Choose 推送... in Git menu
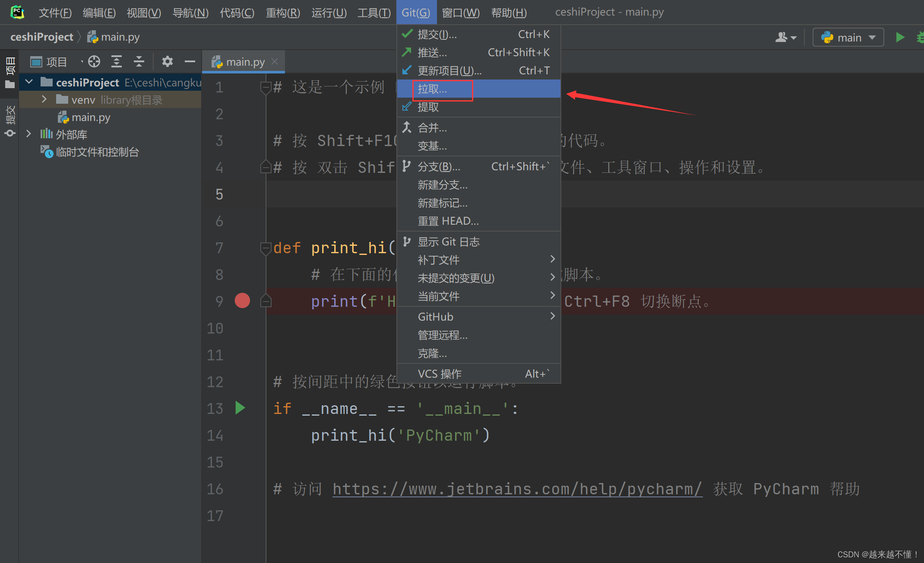924x563 pixels. click(478, 52)
